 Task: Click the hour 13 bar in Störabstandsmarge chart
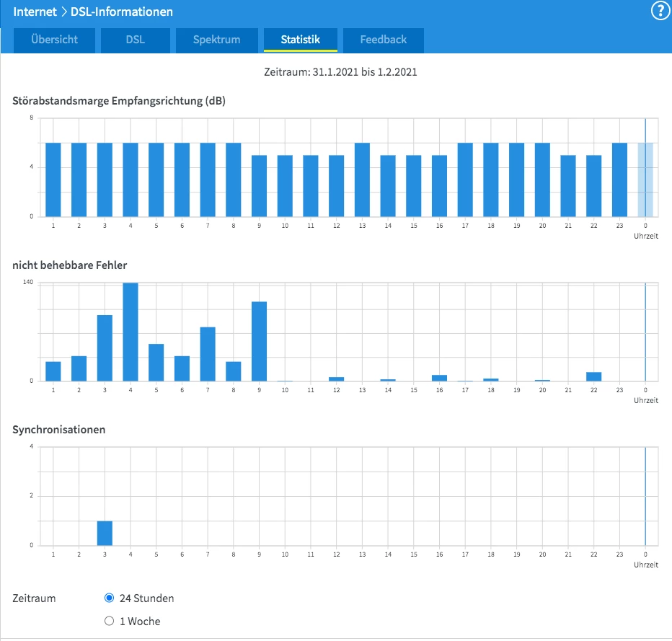click(362, 180)
